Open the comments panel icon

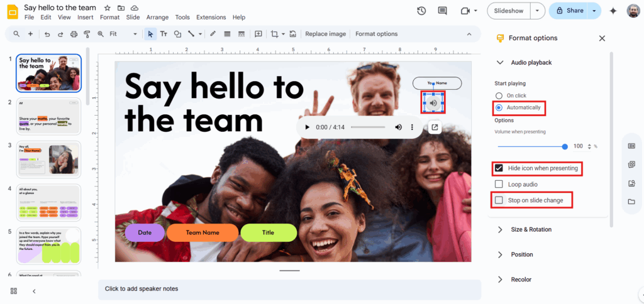click(x=442, y=11)
